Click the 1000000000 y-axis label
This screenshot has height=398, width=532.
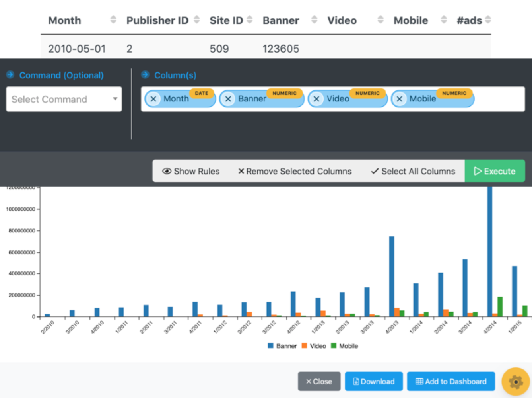(20, 209)
